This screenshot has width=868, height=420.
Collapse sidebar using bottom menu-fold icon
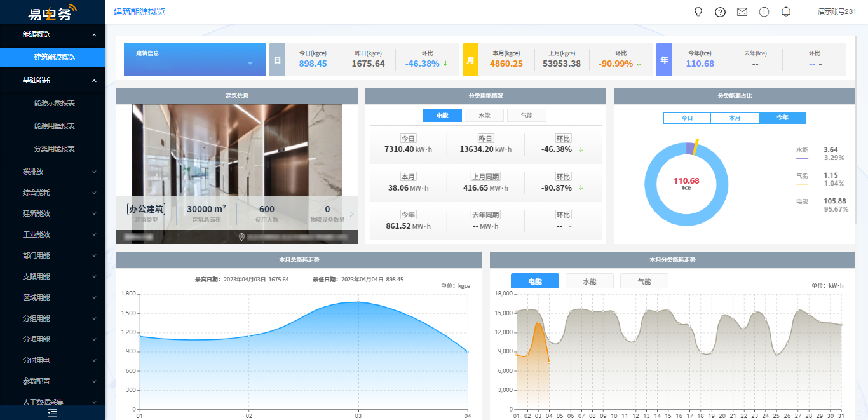pyautogui.click(x=52, y=413)
